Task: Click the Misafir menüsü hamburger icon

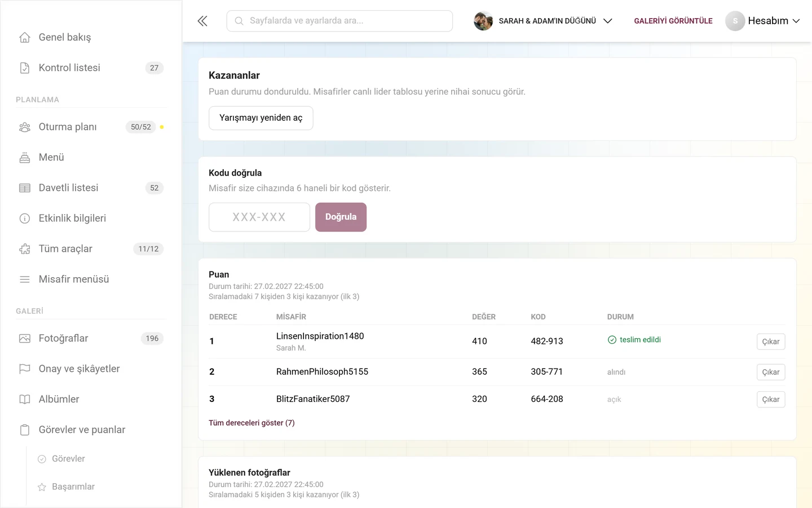Action: 25,279
